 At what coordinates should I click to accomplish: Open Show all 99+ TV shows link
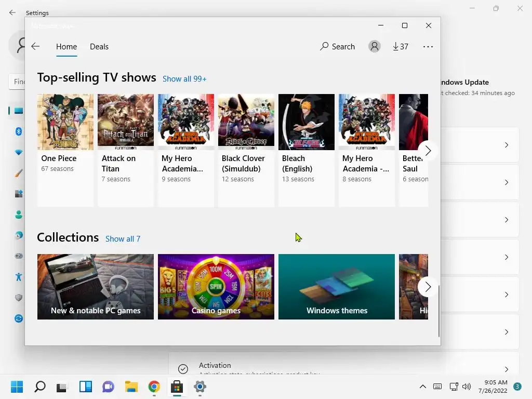pos(184,79)
